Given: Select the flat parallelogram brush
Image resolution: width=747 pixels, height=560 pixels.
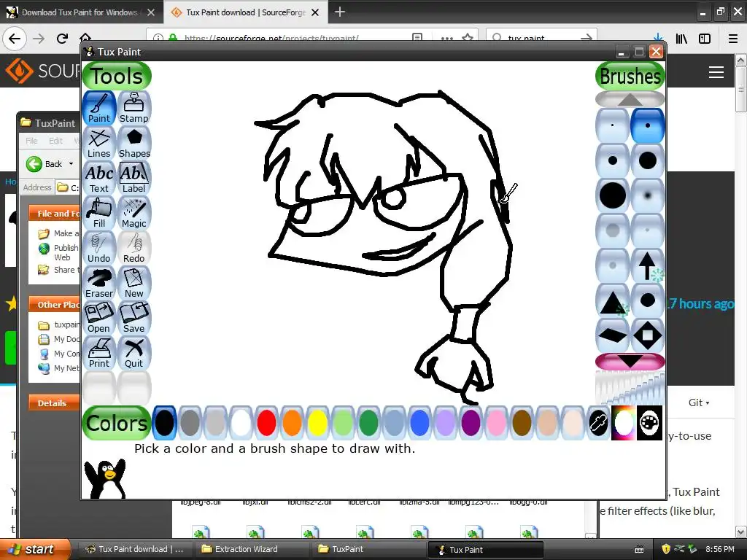Looking at the screenshot, I should pyautogui.click(x=613, y=335).
